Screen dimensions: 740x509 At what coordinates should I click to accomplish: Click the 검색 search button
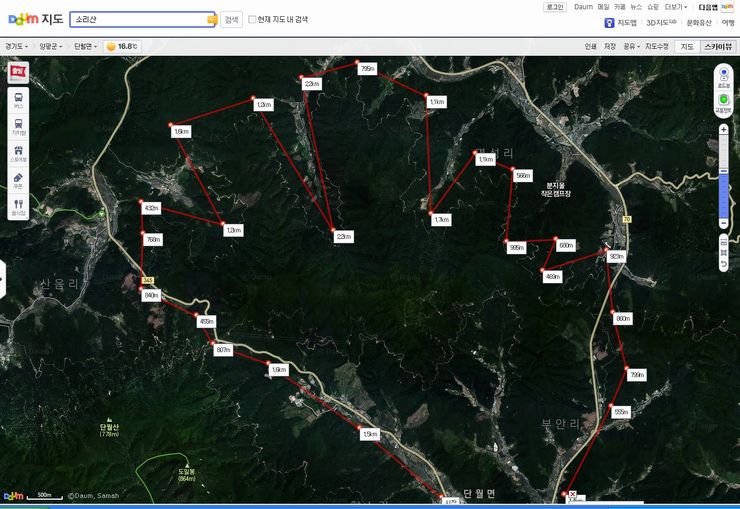pos(231,19)
